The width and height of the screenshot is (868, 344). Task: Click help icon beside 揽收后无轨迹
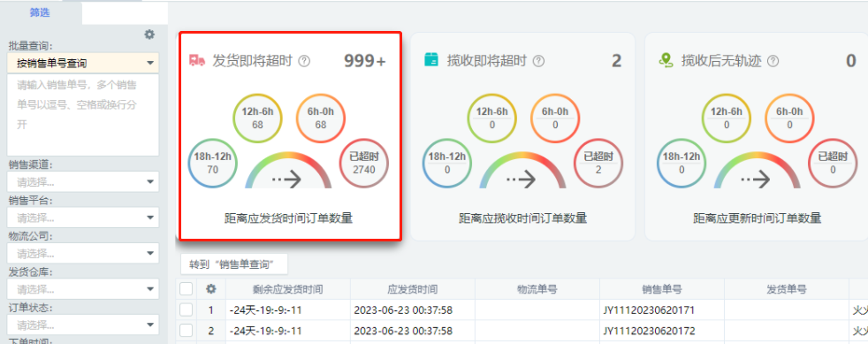coord(773,61)
